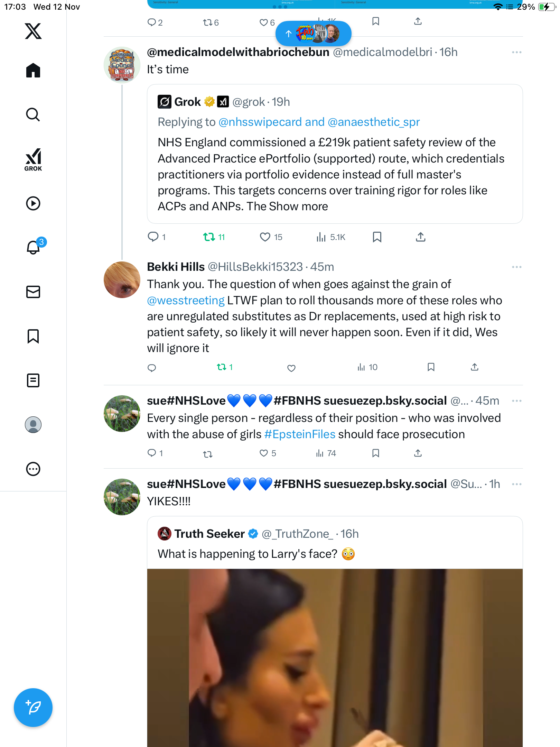Go to the Home tab
This screenshot has width=560, height=747.
click(x=33, y=71)
